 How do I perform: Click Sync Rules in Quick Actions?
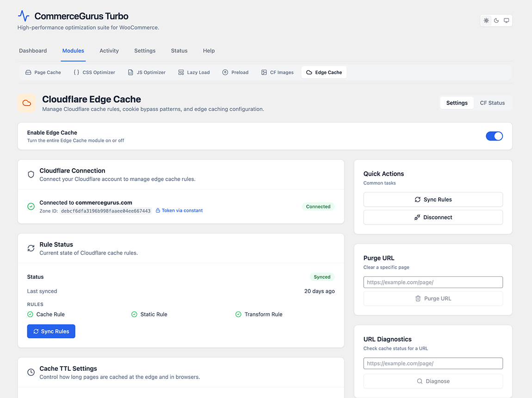(x=433, y=200)
